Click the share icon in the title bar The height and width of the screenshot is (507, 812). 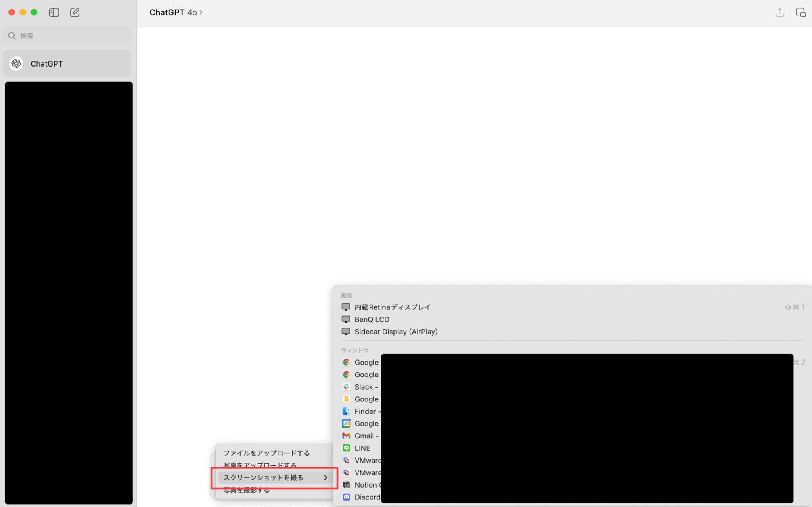(x=779, y=12)
